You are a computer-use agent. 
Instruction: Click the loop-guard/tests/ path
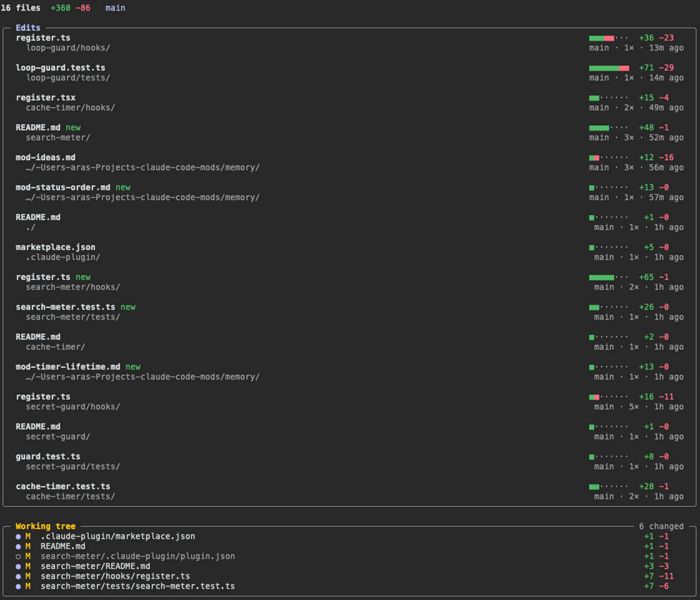(x=68, y=78)
